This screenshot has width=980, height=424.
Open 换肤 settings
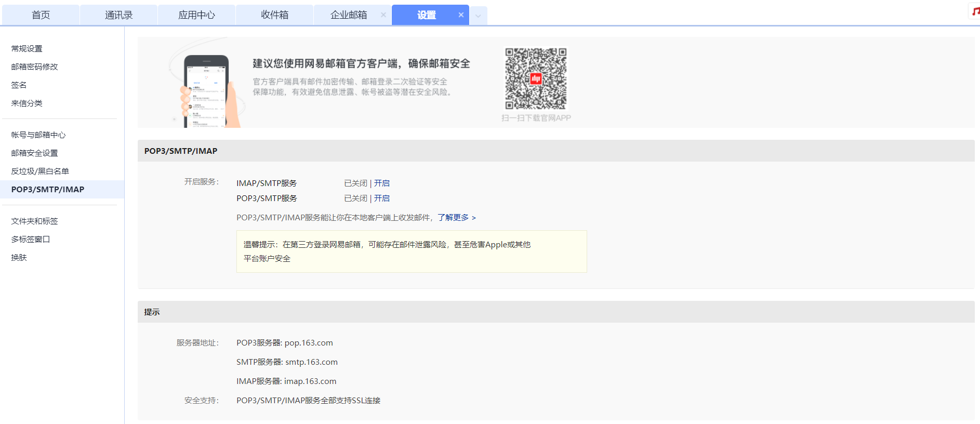pos(19,257)
